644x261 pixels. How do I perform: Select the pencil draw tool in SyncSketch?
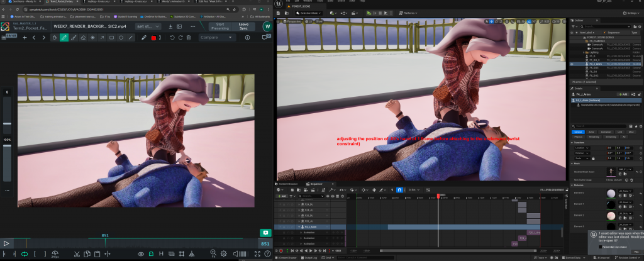pyautogui.click(x=64, y=38)
